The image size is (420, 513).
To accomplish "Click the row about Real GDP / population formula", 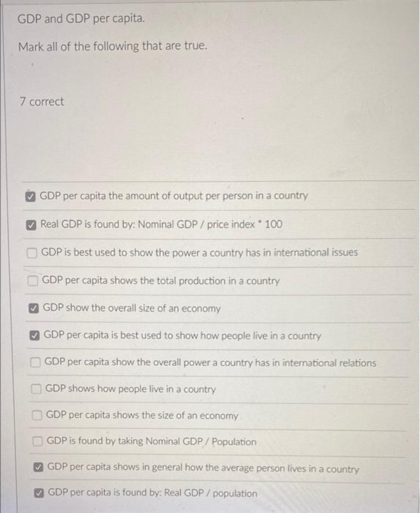I will click(x=152, y=493).
